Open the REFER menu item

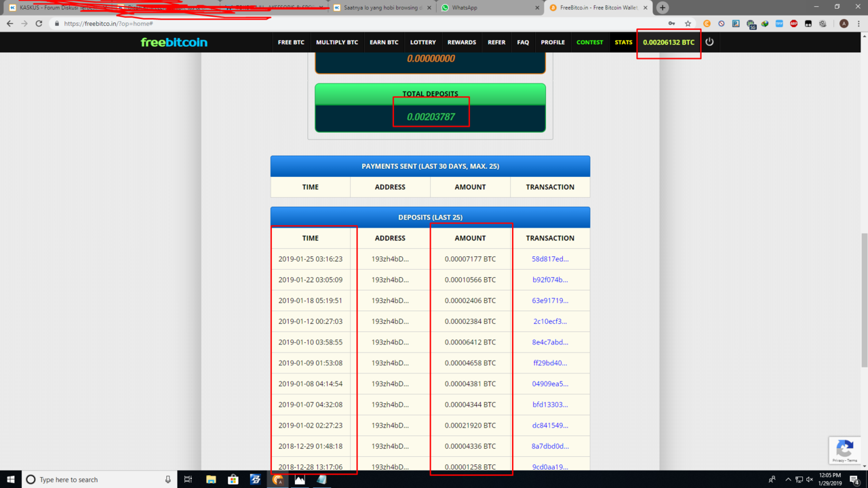point(496,42)
